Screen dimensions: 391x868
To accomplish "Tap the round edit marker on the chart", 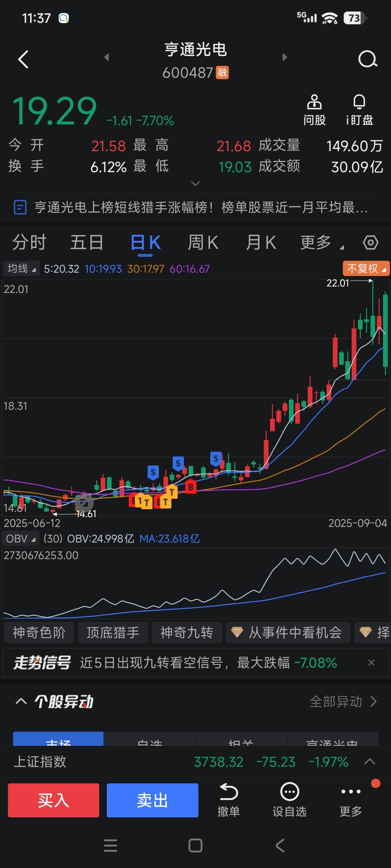I will tap(84, 503).
